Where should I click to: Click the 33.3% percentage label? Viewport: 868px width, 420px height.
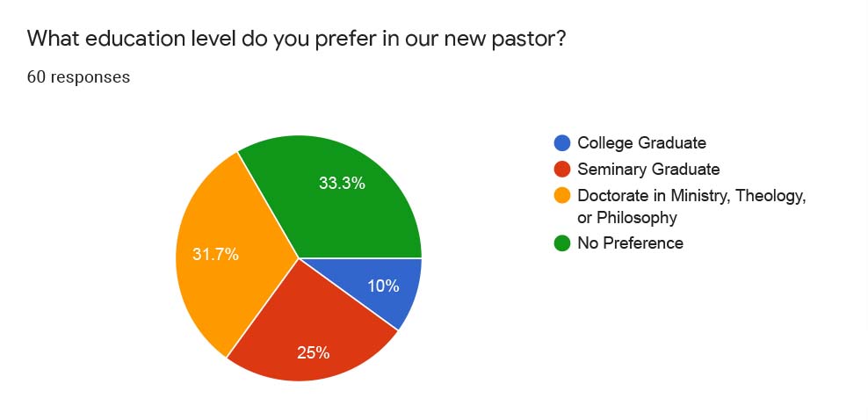(342, 183)
